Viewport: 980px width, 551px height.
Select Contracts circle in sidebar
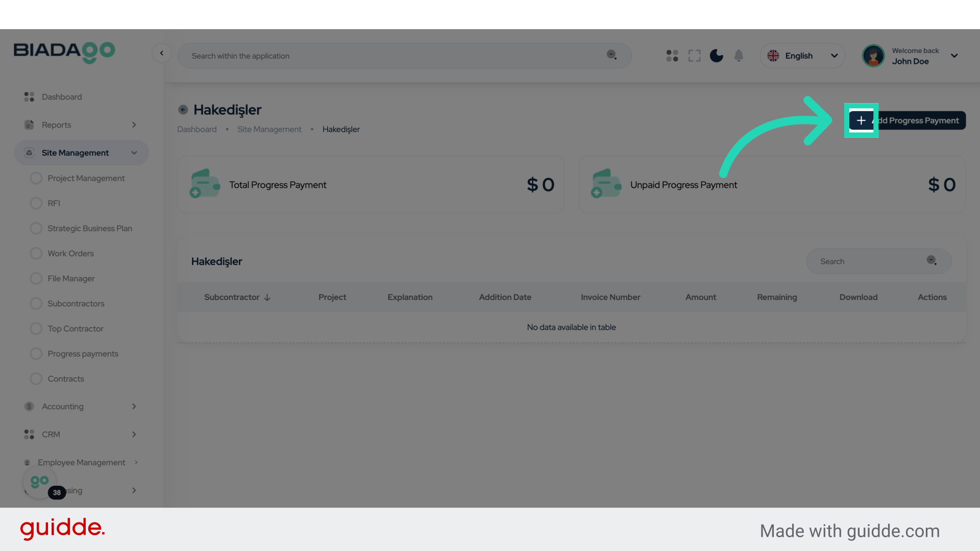(36, 379)
